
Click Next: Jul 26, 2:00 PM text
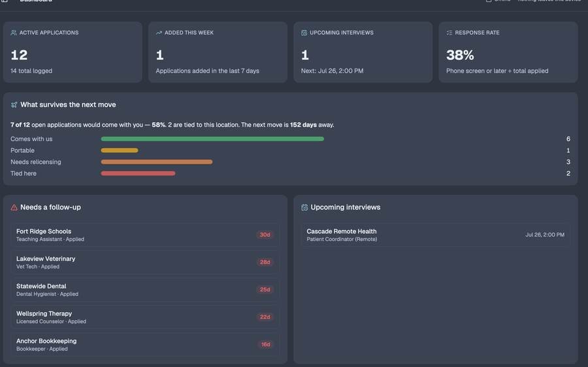(333, 71)
